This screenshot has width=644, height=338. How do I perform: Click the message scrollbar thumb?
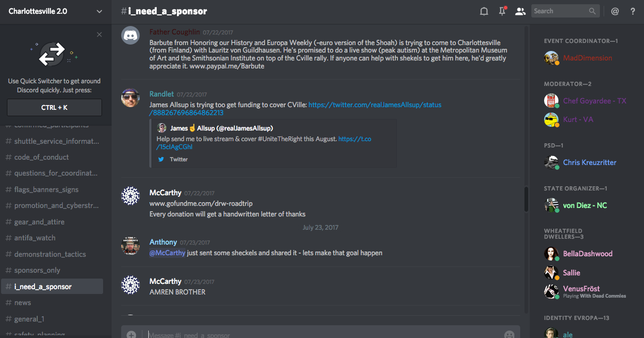[x=526, y=199]
